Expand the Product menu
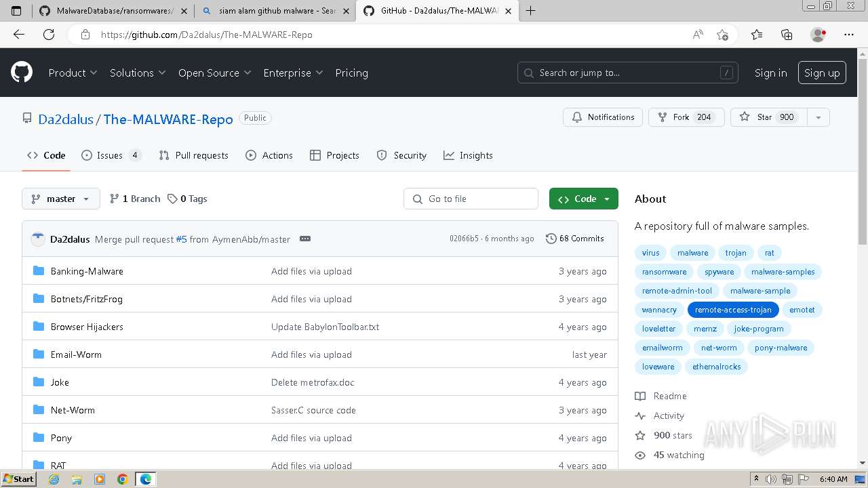Viewport: 868px width, 488px height. coord(73,73)
